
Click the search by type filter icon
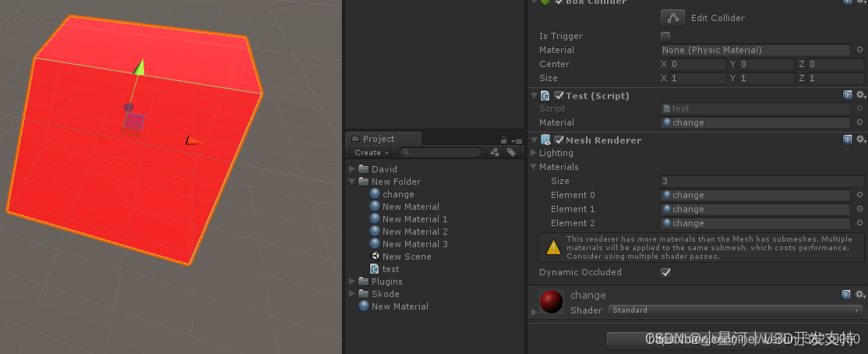click(x=495, y=152)
